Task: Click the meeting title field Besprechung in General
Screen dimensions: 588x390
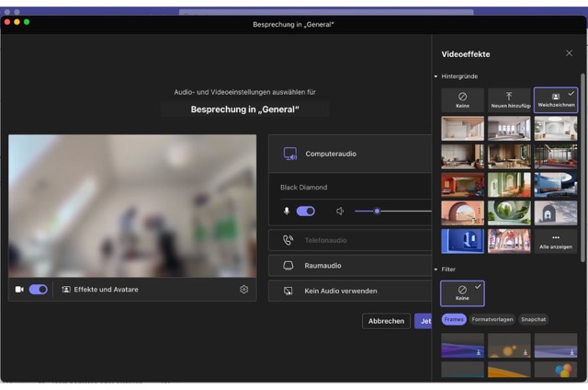Action: coord(245,109)
